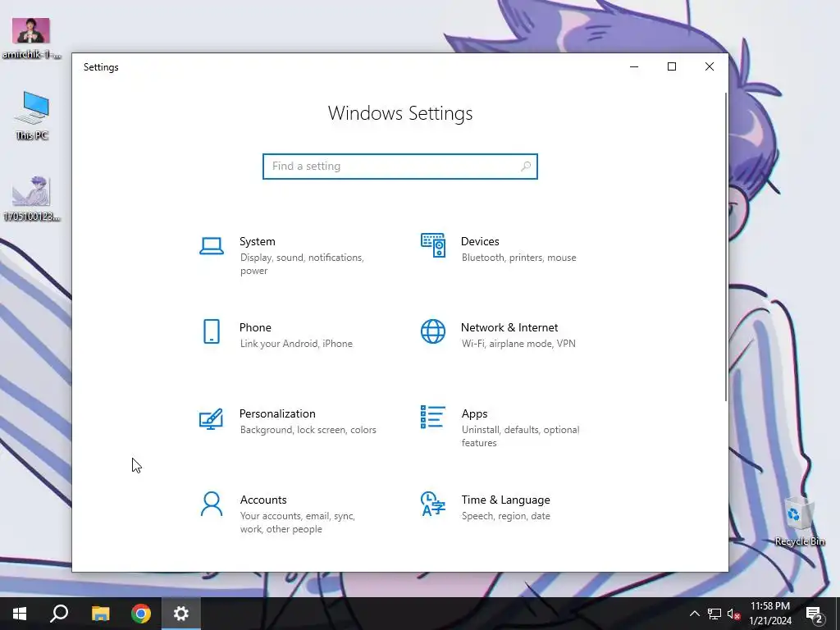Click "Background, lock screen, colors" description
This screenshot has height=630, width=840.
(308, 430)
